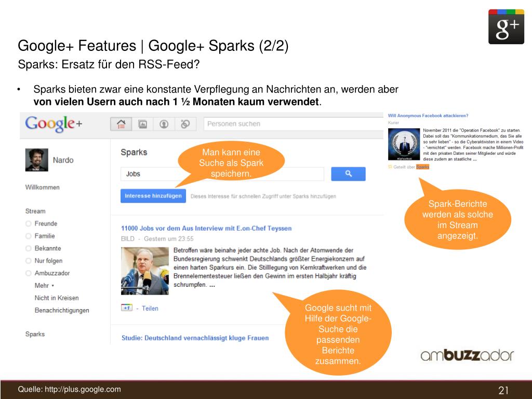532x399 pixels.
Task: Click the g+ badge on the slide
Action: click(x=506, y=27)
